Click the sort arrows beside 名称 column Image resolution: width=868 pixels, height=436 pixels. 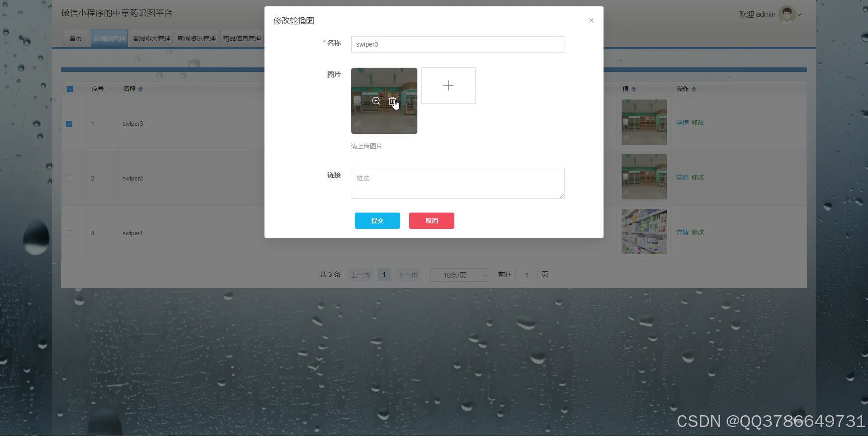(140, 89)
